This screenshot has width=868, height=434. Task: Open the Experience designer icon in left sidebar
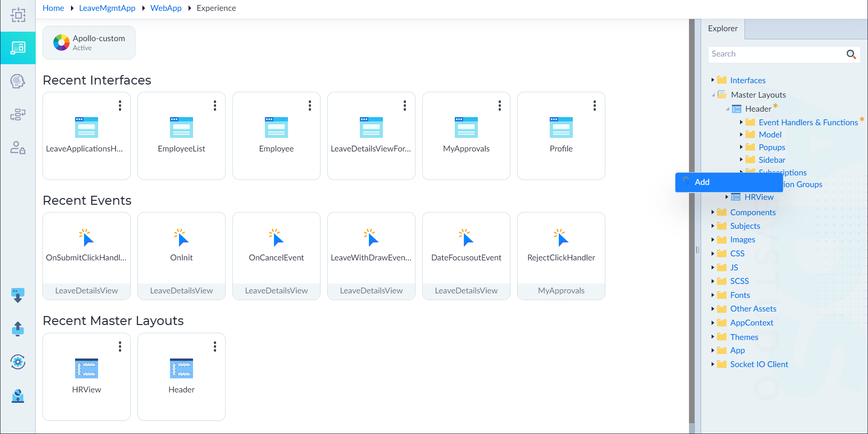[18, 47]
